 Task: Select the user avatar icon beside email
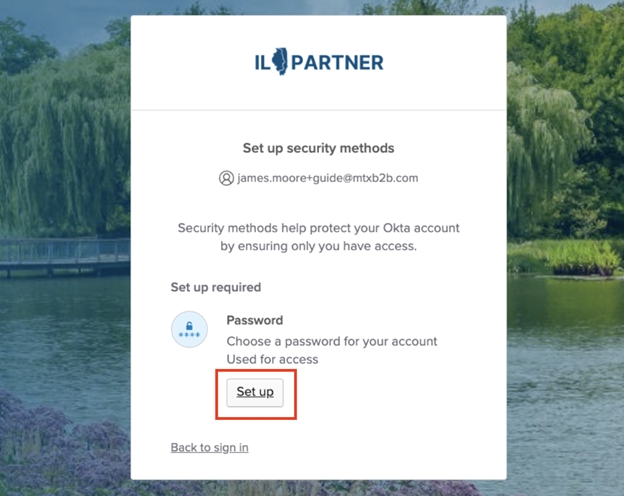pyautogui.click(x=226, y=178)
